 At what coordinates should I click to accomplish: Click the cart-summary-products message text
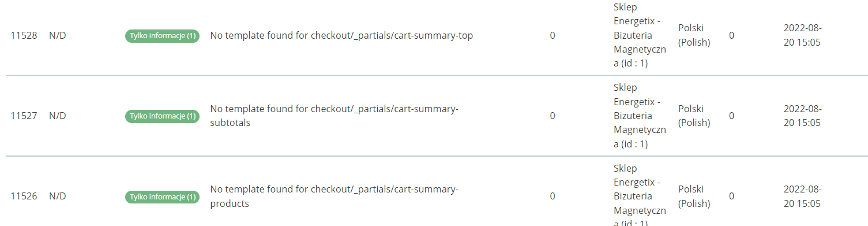(x=335, y=197)
